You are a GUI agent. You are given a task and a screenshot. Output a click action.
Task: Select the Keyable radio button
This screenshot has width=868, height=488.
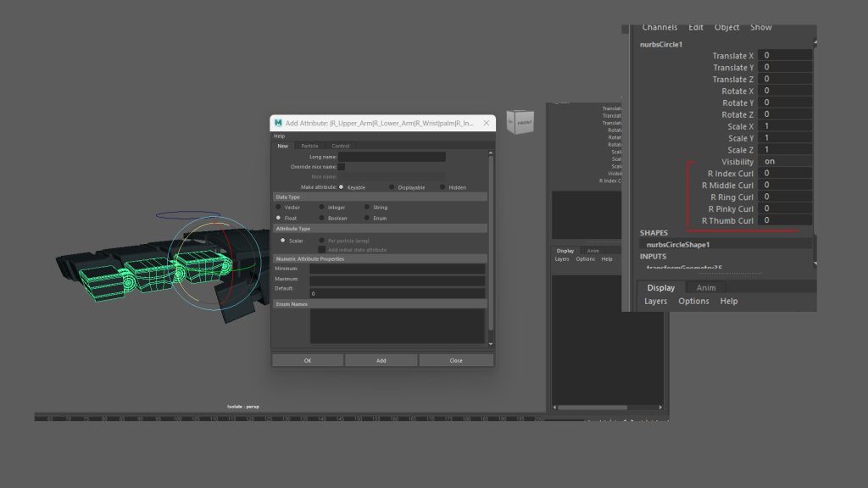[341, 187]
